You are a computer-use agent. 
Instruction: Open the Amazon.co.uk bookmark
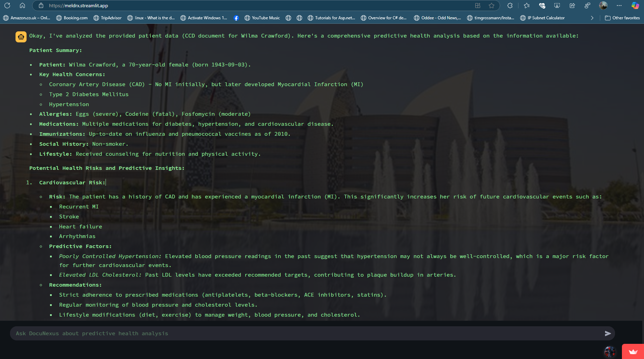[x=27, y=18]
